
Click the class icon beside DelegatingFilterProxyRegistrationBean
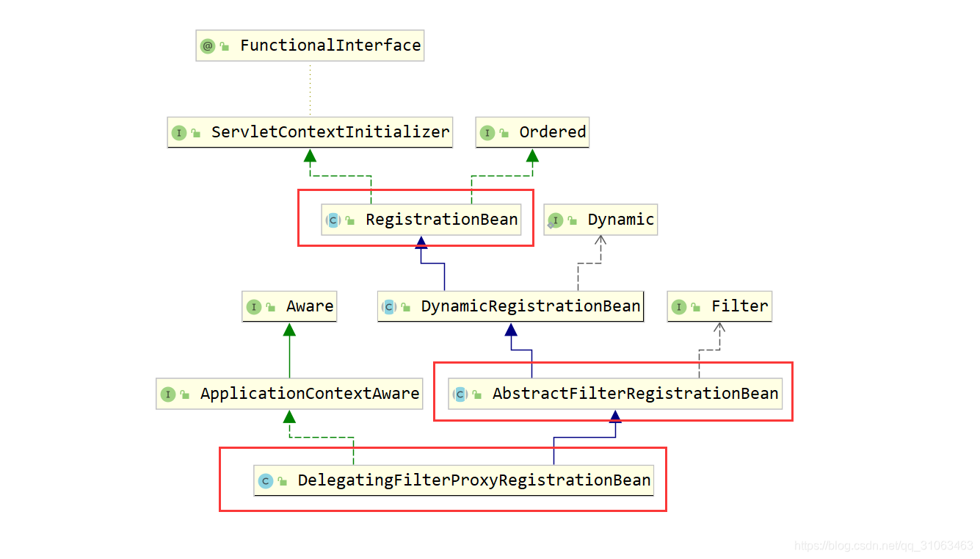[266, 480]
